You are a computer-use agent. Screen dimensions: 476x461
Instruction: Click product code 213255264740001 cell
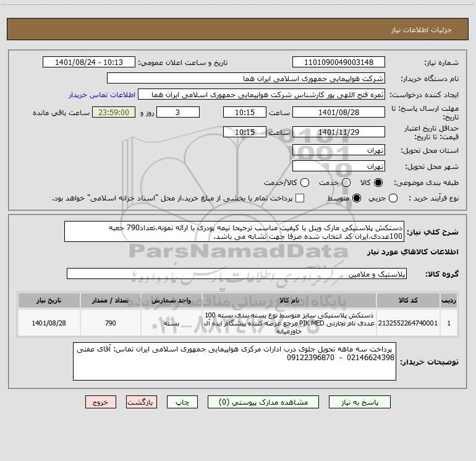(408, 323)
